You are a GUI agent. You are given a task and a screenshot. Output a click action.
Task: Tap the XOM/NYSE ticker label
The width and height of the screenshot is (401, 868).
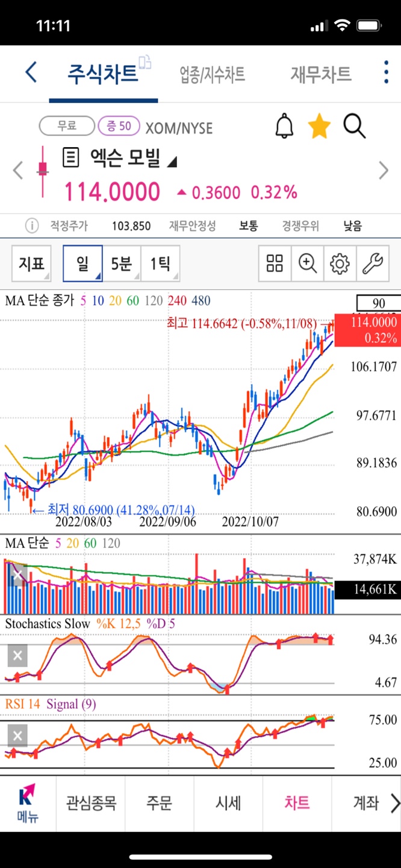179,127
